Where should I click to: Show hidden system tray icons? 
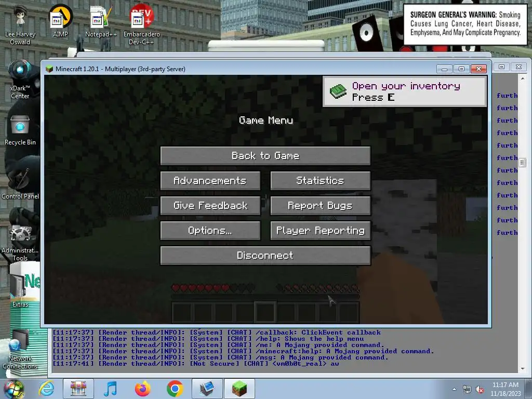point(454,390)
